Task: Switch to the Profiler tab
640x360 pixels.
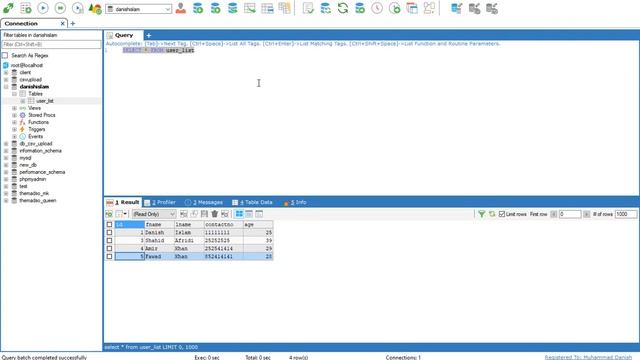Action: point(160,202)
